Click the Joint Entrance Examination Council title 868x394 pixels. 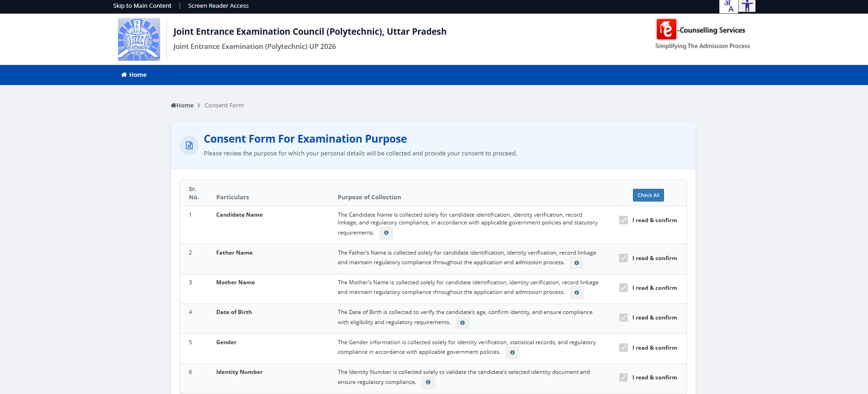click(310, 32)
